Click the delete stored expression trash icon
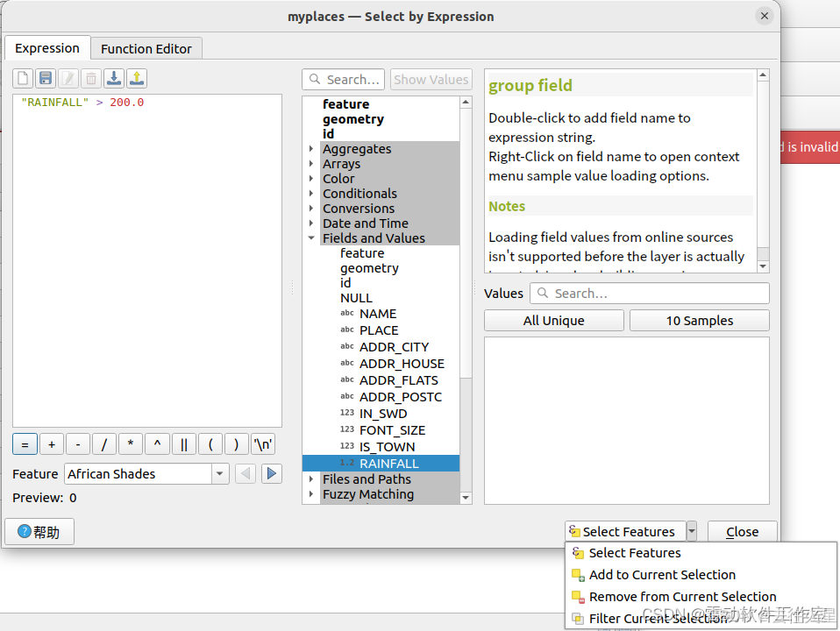The image size is (840, 631). 91,79
